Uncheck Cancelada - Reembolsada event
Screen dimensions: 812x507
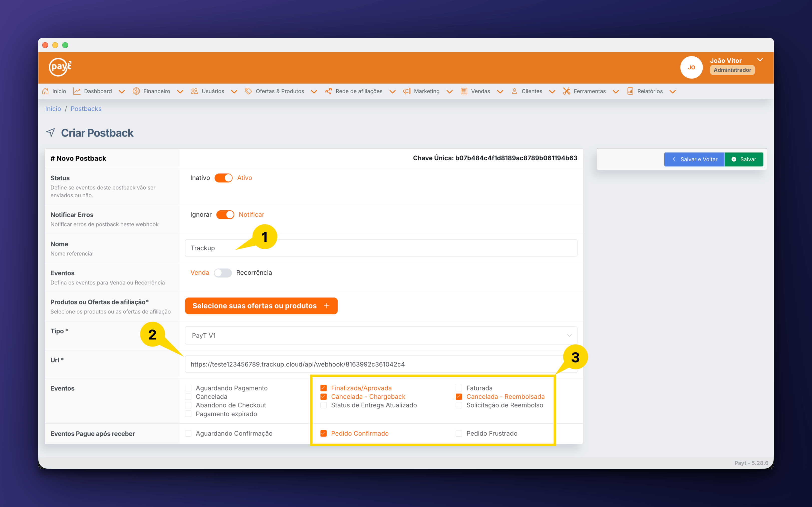(459, 397)
